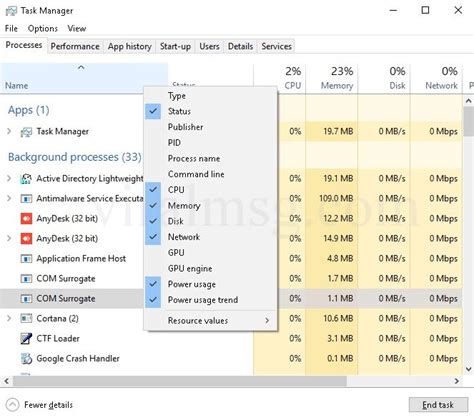
Task: Switch to the Details tab
Action: (x=240, y=46)
